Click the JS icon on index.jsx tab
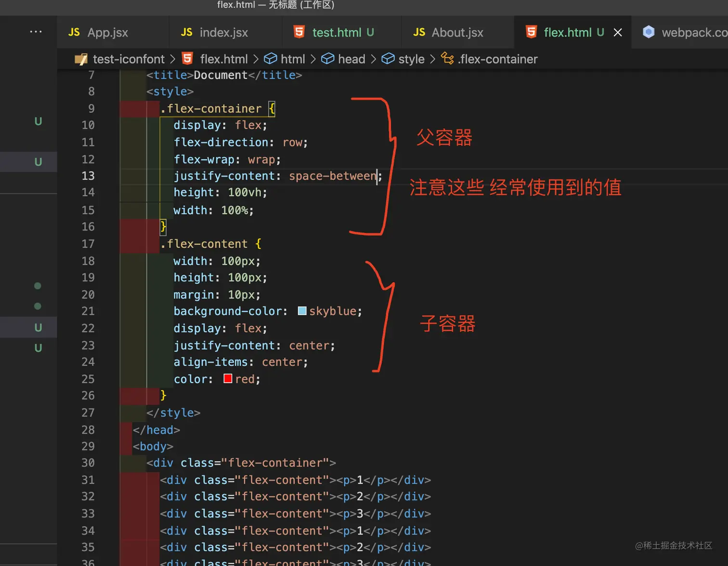The image size is (728, 566). (186, 32)
